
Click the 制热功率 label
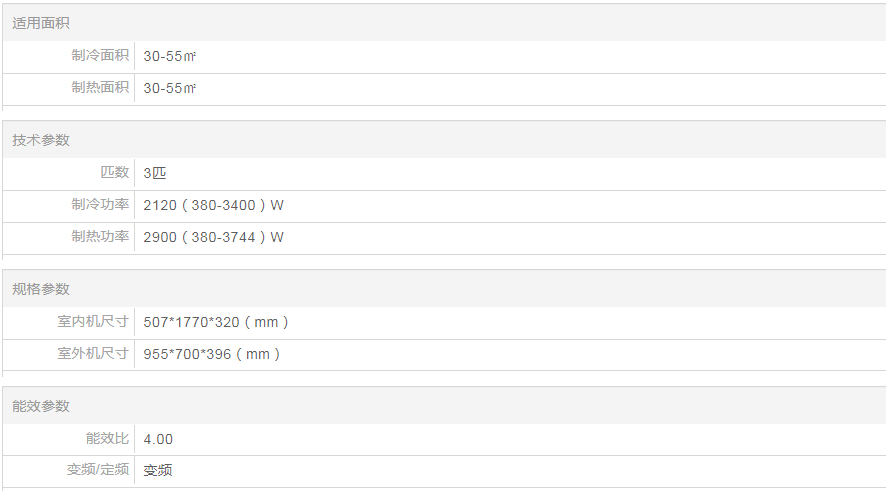click(100, 237)
